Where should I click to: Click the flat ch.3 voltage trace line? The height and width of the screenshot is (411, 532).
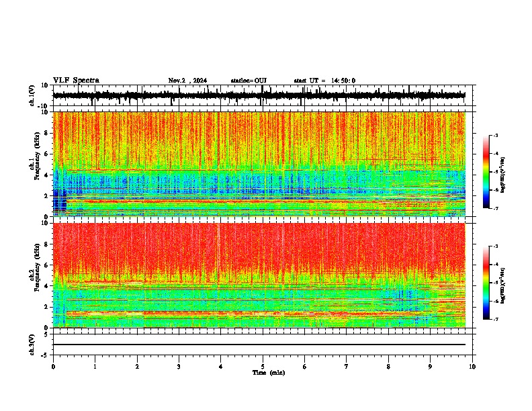coord(259,345)
